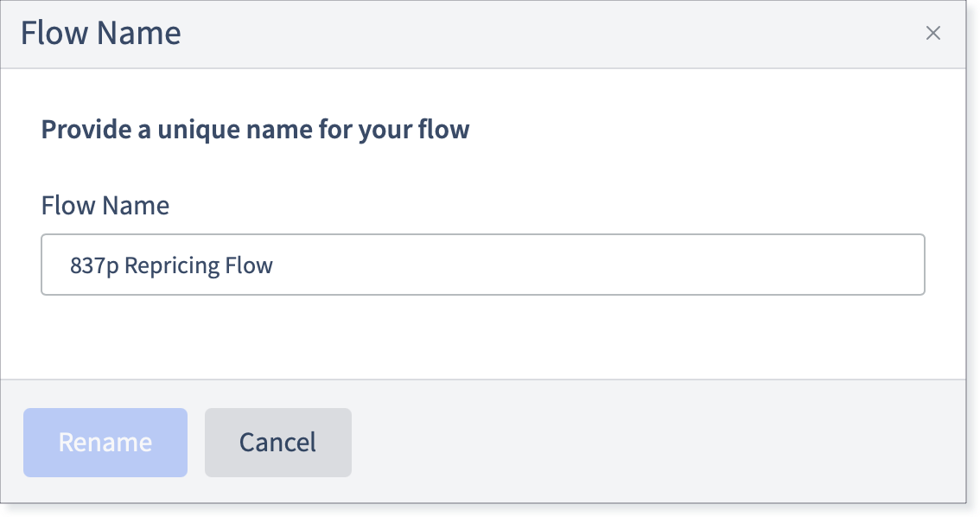Viewport: 980px width, 517px height.
Task: Click blank dialog body below the input field
Action: [x=482, y=336]
